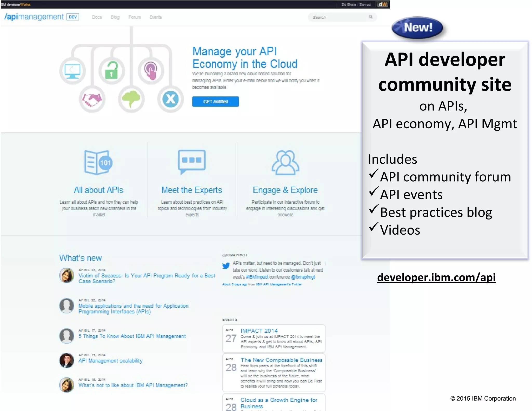
Task: Click author avatar beside Victim of Success
Action: tap(67, 275)
